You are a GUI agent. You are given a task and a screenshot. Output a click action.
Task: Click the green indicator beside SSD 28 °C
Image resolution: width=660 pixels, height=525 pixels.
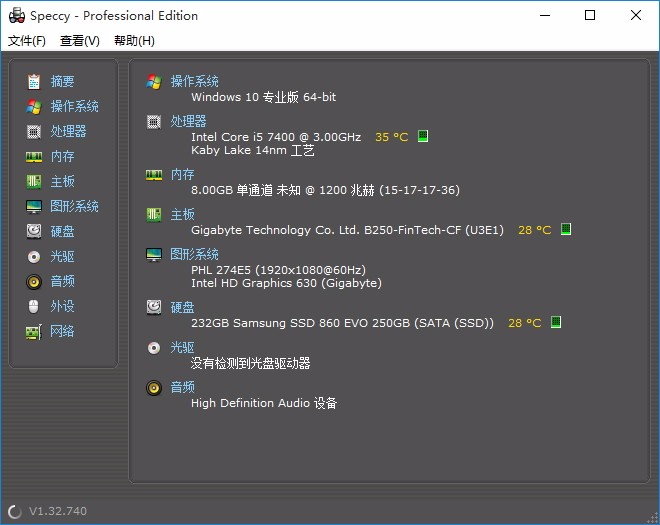pos(556,322)
